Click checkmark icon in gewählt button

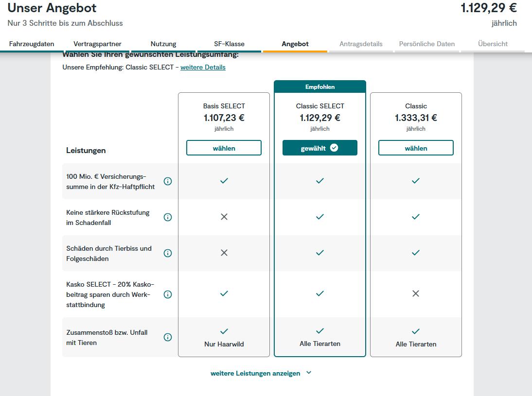point(334,148)
